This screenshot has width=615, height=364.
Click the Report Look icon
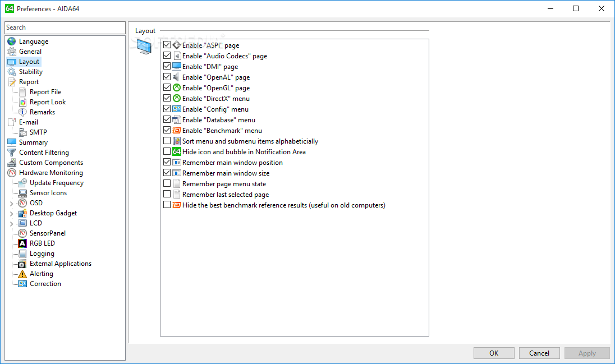coord(23,102)
